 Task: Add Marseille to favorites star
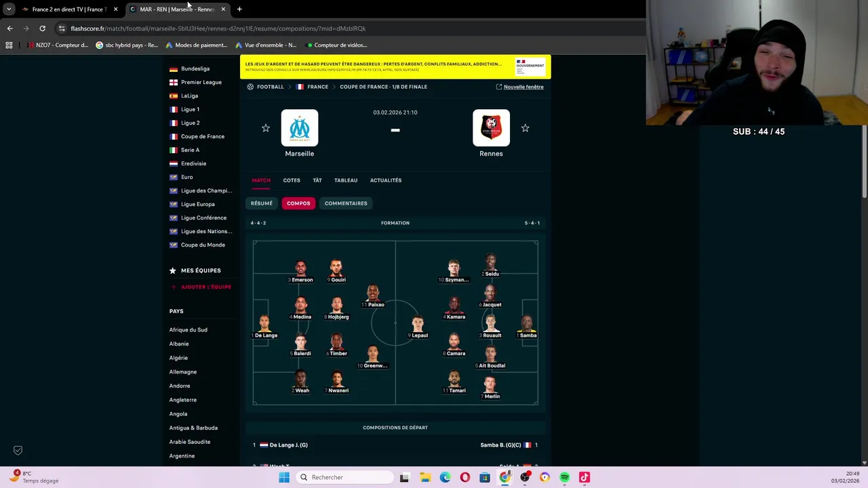pyautogui.click(x=266, y=128)
